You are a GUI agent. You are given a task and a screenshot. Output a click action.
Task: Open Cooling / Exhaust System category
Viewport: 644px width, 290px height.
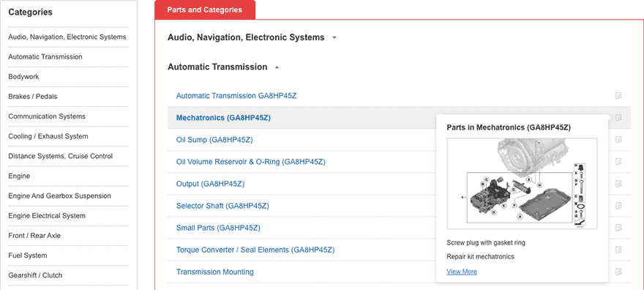pyautogui.click(x=48, y=136)
